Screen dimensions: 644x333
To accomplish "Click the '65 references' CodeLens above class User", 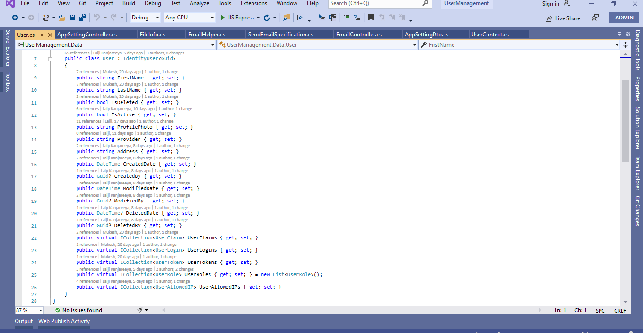I will point(77,53).
